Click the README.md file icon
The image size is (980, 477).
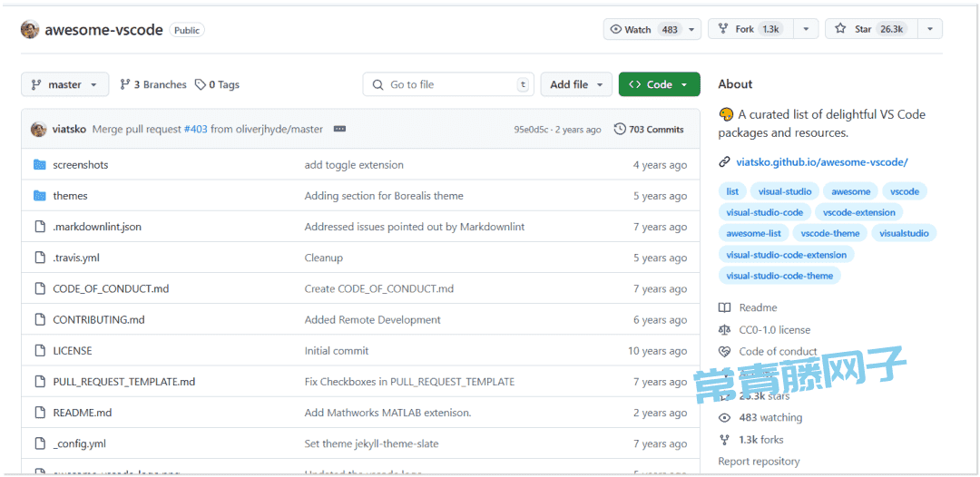(x=40, y=413)
